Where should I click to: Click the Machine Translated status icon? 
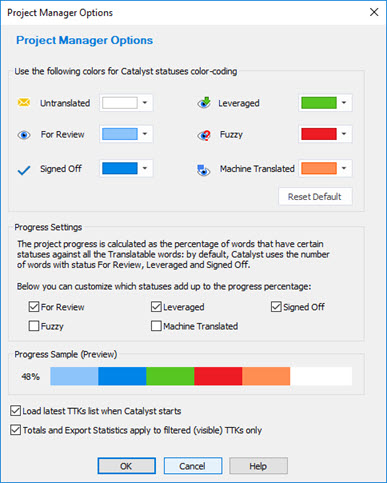[204, 170]
